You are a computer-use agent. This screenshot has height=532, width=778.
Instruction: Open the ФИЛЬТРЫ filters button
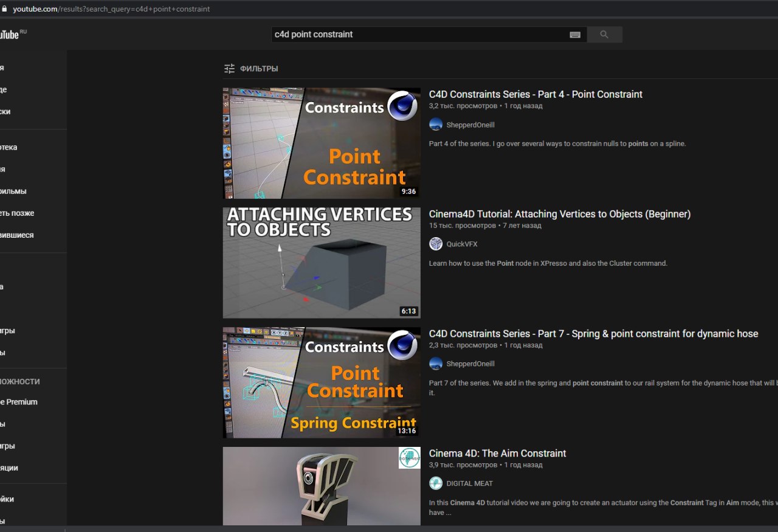(250, 69)
